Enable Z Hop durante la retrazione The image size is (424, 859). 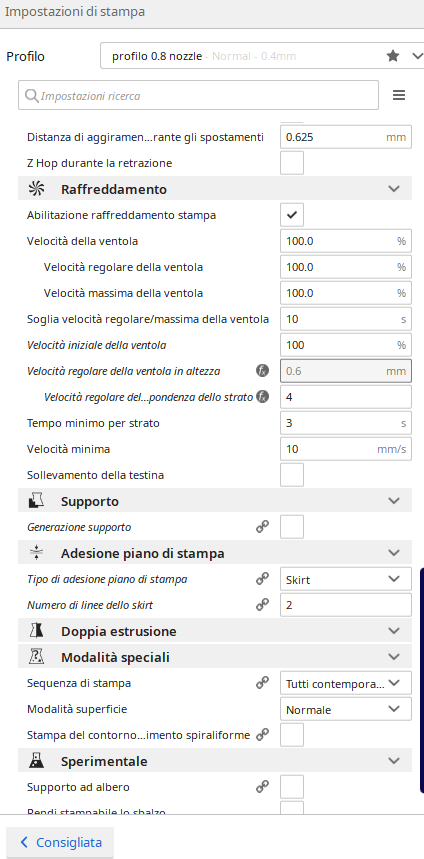(292, 163)
